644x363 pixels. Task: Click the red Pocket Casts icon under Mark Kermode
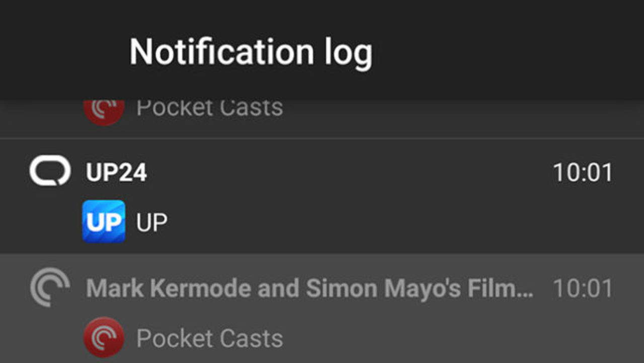[104, 337]
